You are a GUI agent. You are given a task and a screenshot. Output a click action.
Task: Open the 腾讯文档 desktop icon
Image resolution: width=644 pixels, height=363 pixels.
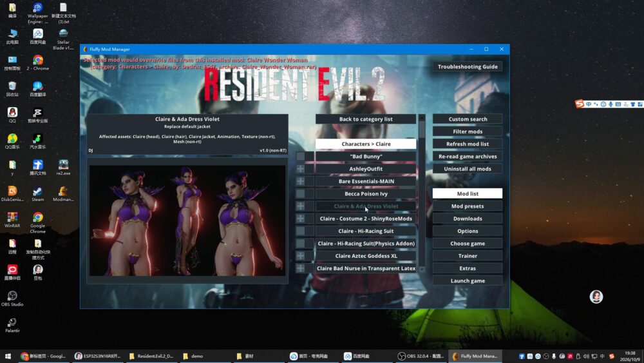point(38,168)
